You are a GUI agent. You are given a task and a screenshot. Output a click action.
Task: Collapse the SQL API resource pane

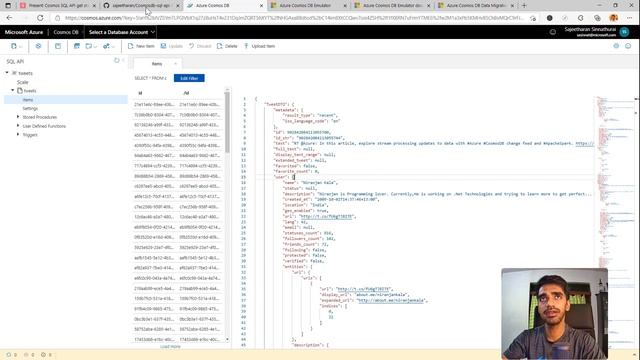coord(124,60)
